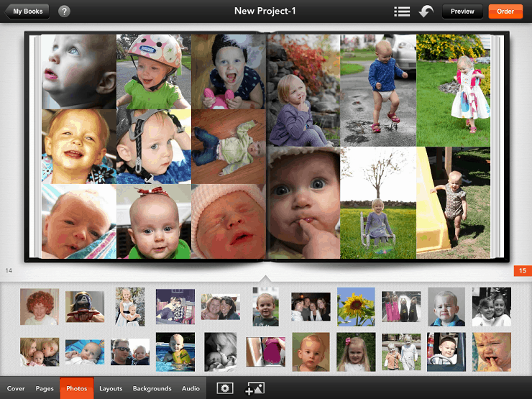Select the pink helmet toddler page photo
532x399 pixels.
pos(154,72)
